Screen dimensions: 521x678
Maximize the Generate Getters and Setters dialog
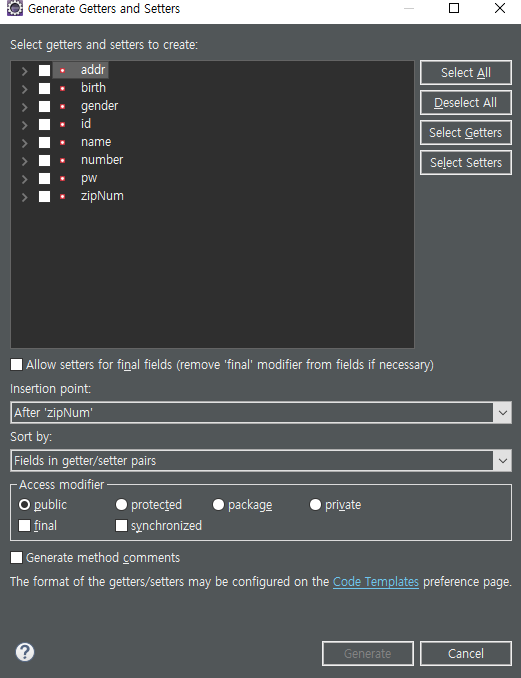[454, 8]
